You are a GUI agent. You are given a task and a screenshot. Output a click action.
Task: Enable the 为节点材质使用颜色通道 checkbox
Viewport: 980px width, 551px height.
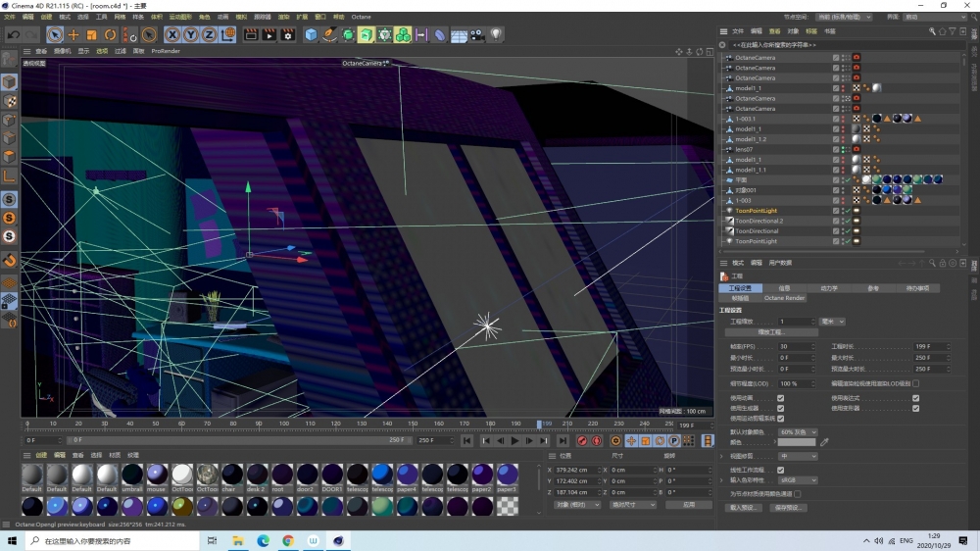[x=798, y=493]
